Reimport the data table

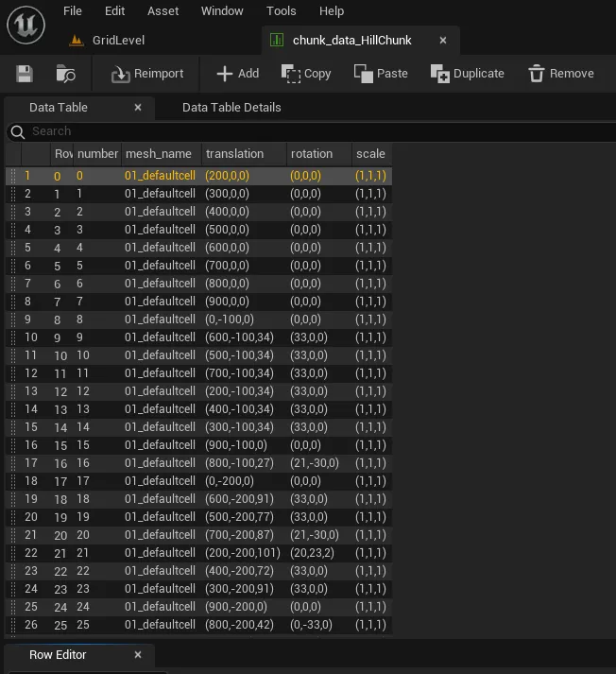coord(146,74)
